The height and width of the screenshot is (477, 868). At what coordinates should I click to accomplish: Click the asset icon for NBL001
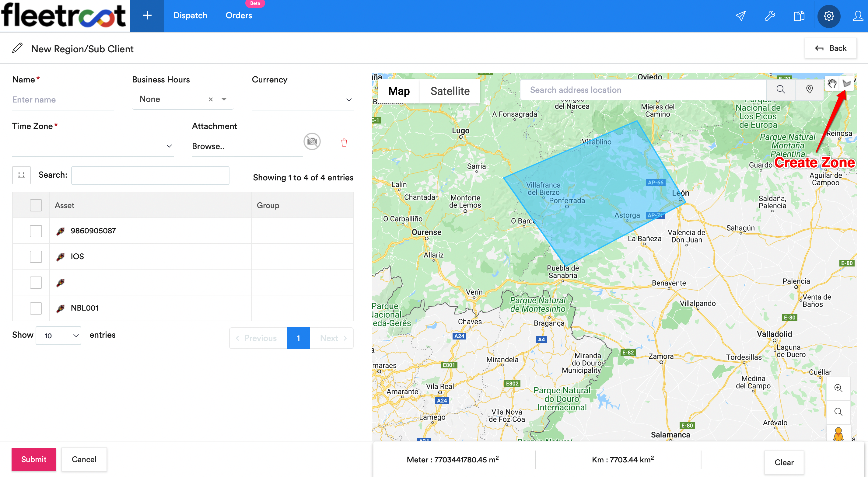point(61,308)
